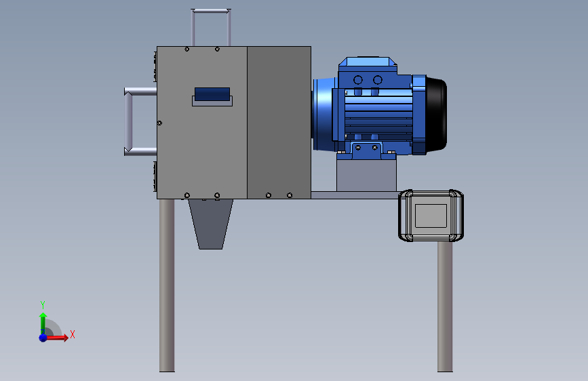Click the dark blue rectangular window on the housing
588x381 pixels.
point(212,94)
